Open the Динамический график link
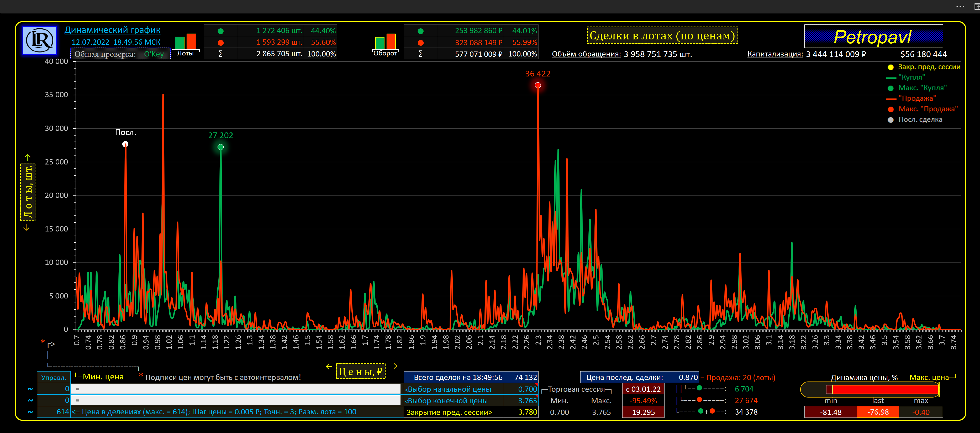The height and width of the screenshot is (433, 980). pos(112,30)
